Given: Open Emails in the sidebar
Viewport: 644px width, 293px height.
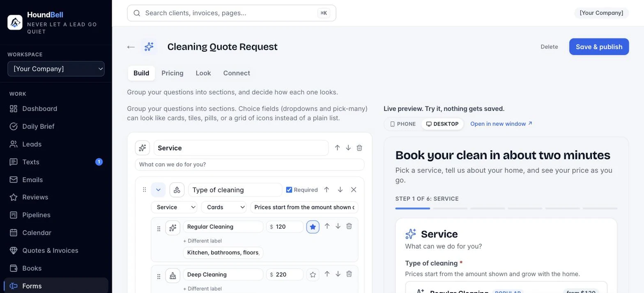Looking at the screenshot, I should pos(56,180).
